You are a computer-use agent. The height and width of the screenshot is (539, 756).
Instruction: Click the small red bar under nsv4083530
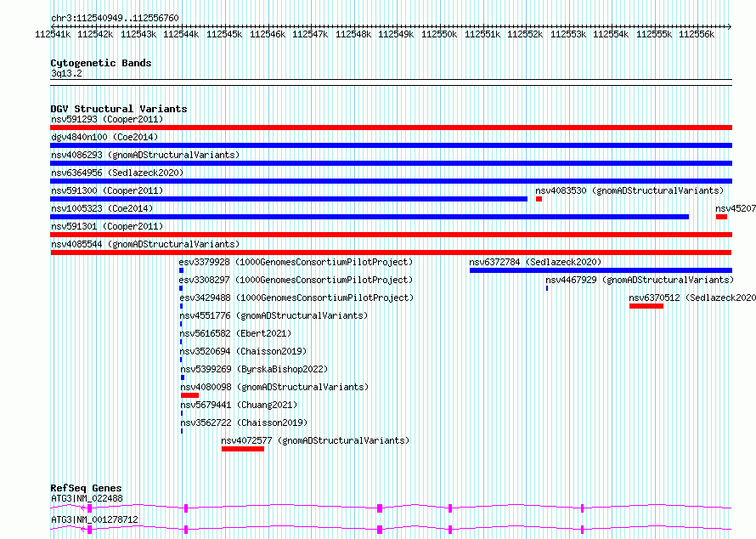coord(539,199)
